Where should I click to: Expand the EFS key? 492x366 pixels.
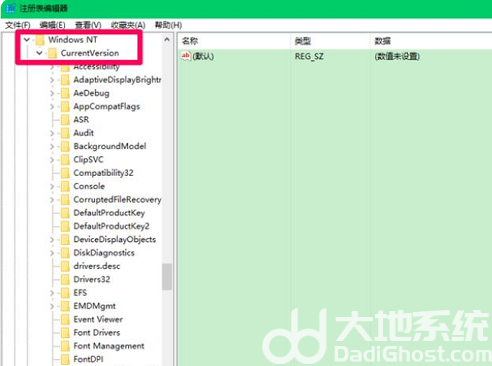52,293
